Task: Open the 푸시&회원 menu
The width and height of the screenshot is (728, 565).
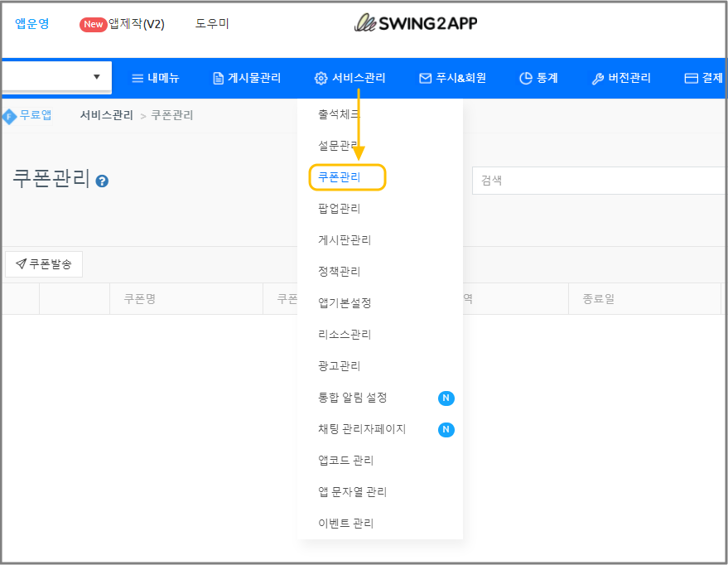Action: coord(452,79)
